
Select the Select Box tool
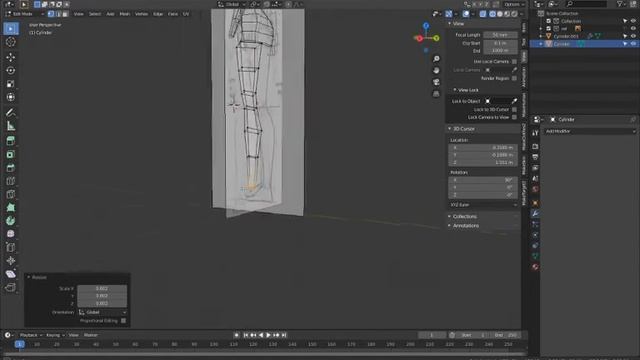click(11, 29)
